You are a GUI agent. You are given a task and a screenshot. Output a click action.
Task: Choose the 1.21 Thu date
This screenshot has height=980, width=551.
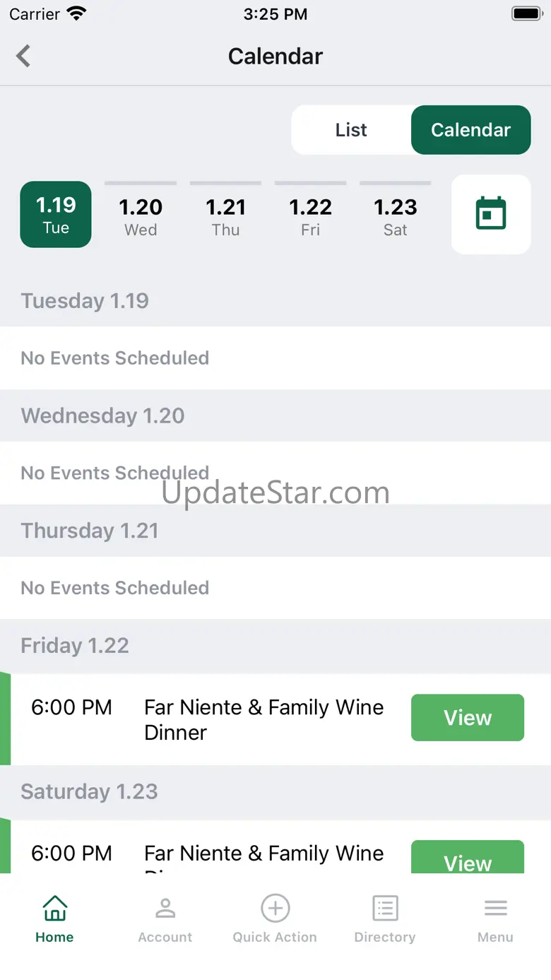coord(225,215)
